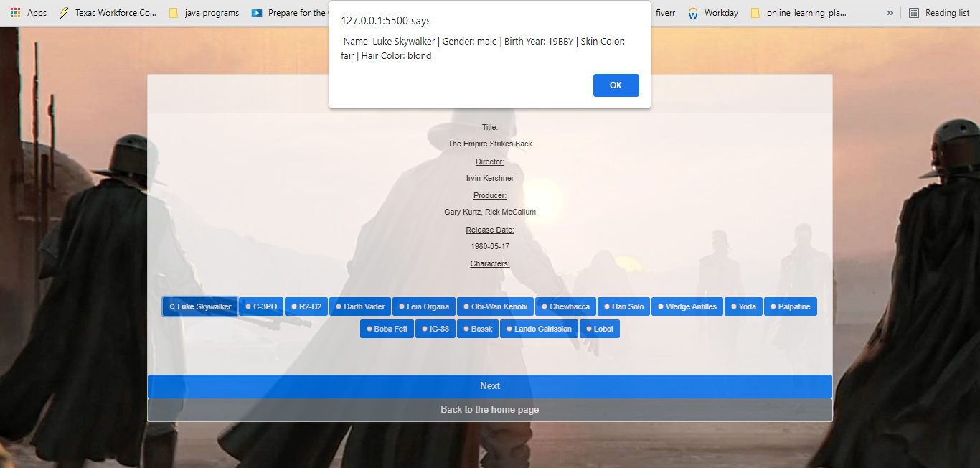Select the Chewbacca character option
Viewport: 980px width, 468px height.
565,306
